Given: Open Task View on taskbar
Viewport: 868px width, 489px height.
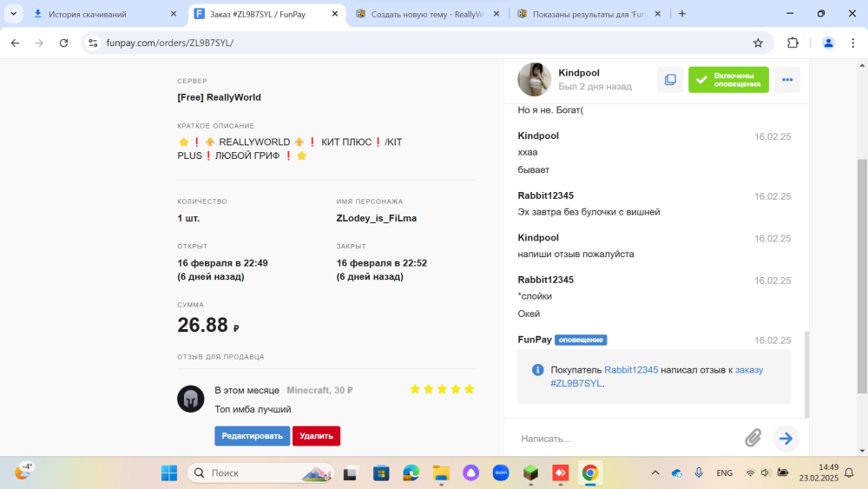Looking at the screenshot, I should (351, 473).
